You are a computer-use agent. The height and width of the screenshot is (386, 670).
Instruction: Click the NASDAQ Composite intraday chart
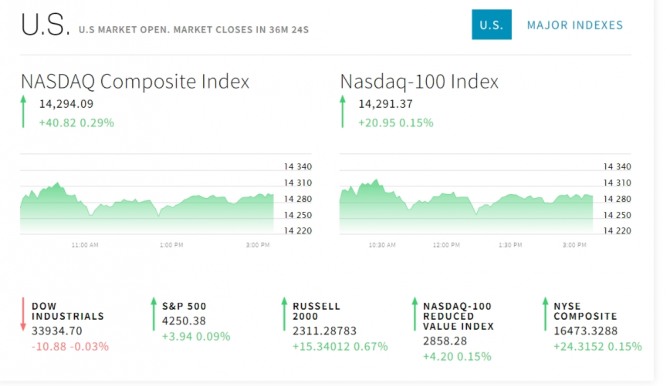[x=147, y=207]
